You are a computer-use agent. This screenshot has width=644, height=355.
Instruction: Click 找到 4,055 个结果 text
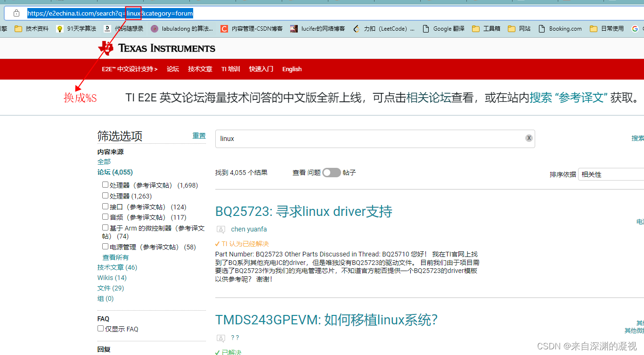pyautogui.click(x=241, y=173)
